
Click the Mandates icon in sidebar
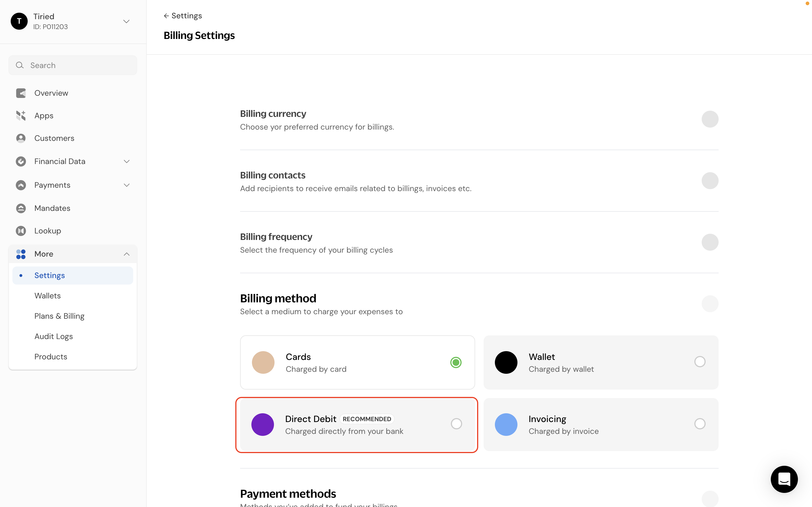coord(21,208)
